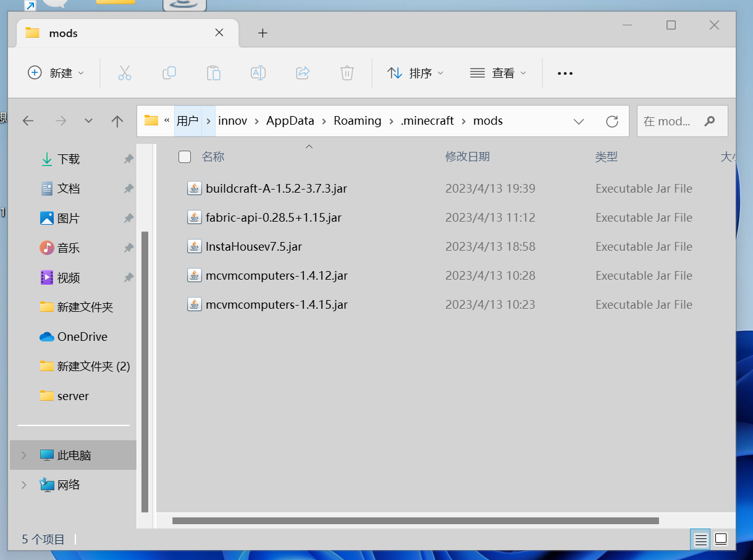Maximize the File Explorer window

[x=671, y=25]
